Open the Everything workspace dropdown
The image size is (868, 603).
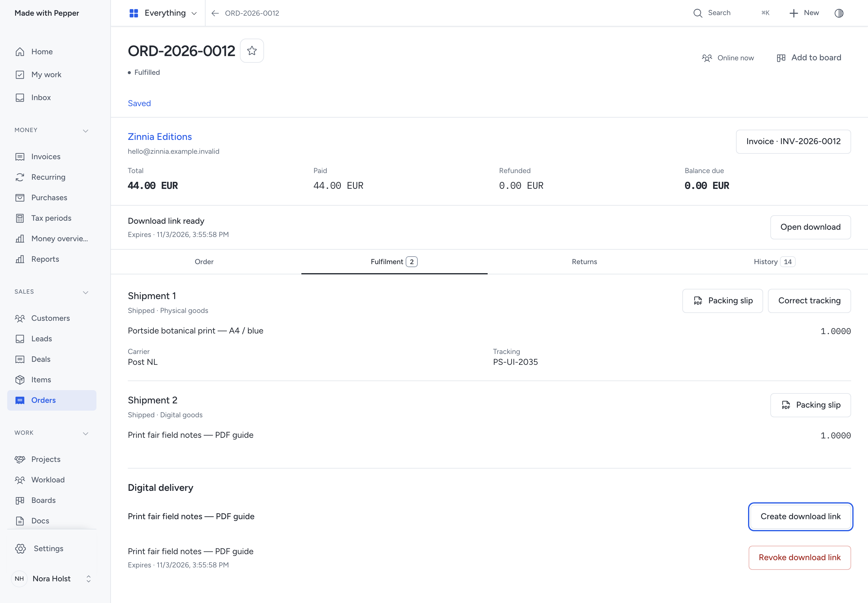[163, 13]
